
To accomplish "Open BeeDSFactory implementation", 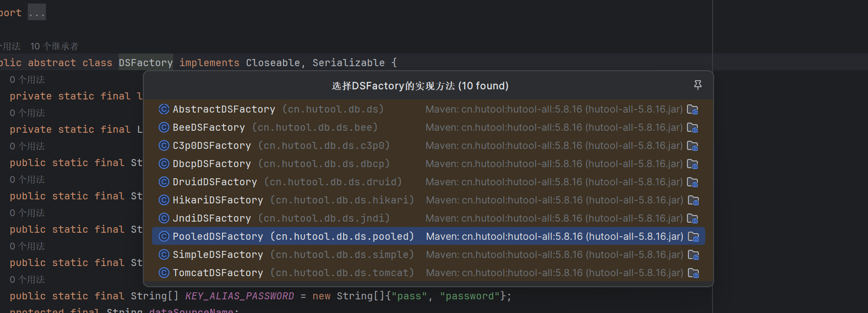I will (x=428, y=127).
